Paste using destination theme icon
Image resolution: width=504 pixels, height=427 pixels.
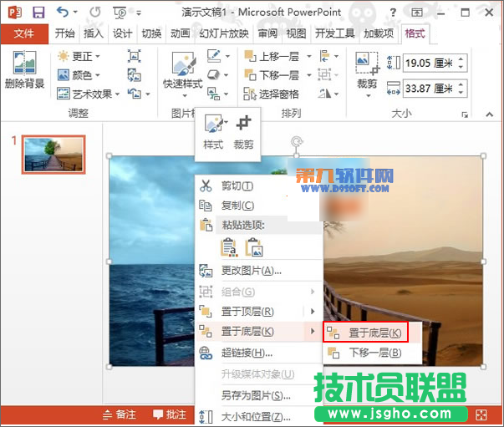pyautogui.click(x=230, y=247)
